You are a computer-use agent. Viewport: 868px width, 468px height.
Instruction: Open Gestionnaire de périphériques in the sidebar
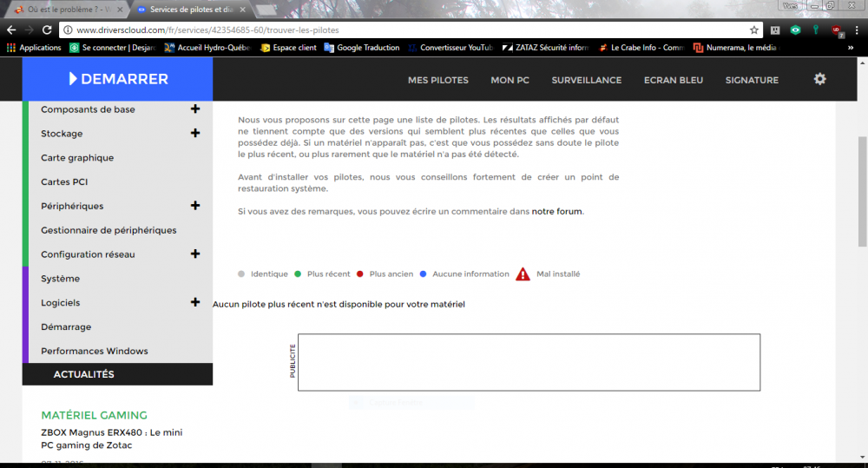(x=108, y=230)
